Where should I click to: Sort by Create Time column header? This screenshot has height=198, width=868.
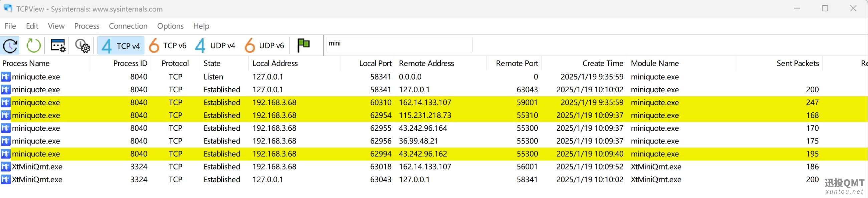(x=603, y=64)
